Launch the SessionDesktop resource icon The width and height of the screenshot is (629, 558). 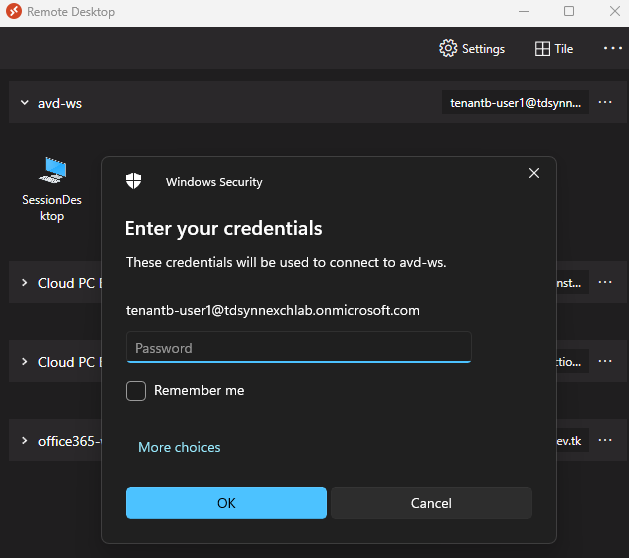point(52,189)
